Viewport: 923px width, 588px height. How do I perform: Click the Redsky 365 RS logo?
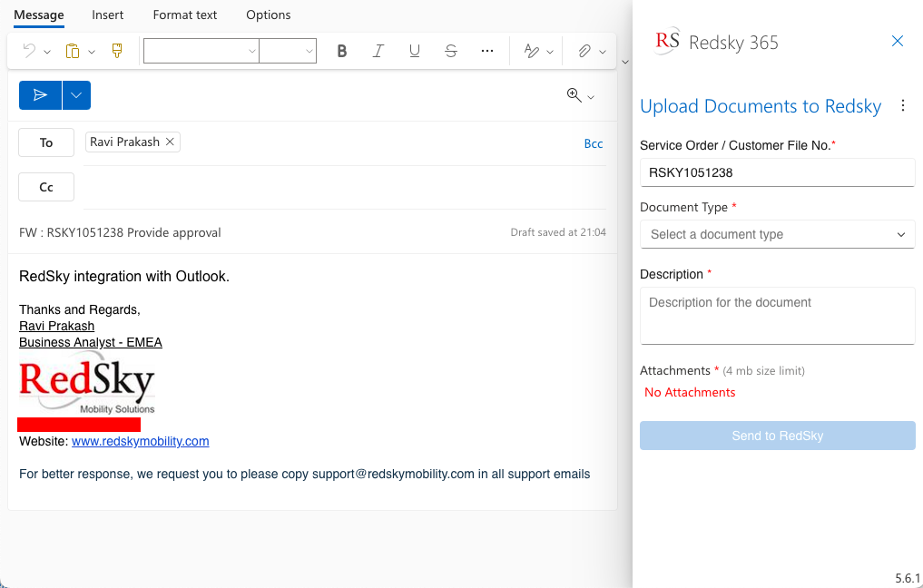pyautogui.click(x=668, y=41)
